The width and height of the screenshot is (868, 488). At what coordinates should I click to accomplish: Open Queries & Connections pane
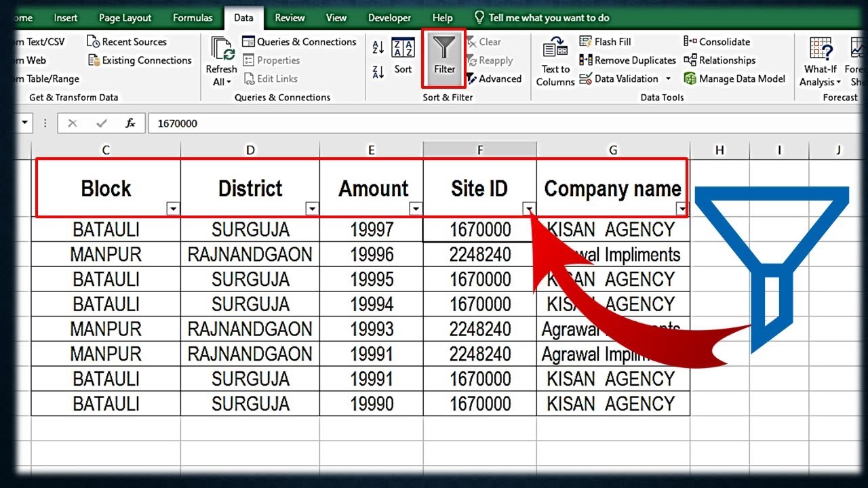pos(299,42)
